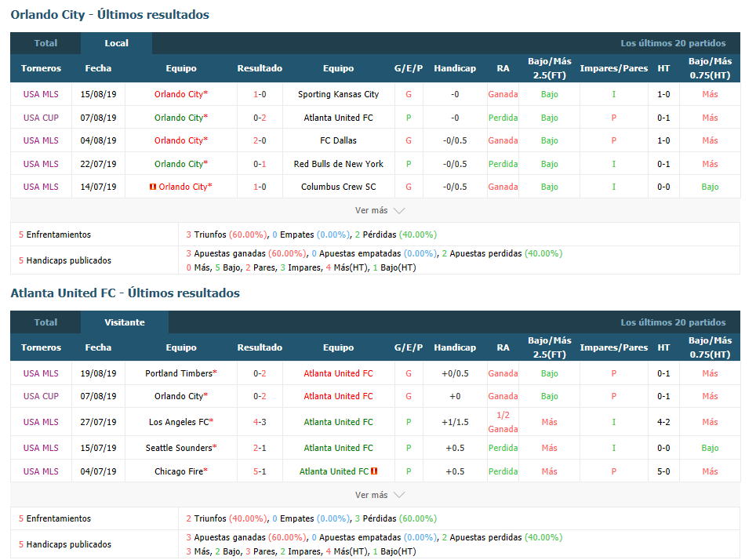Click the Resultado column header in Orlando table
The width and height of the screenshot is (756, 560).
260,68
